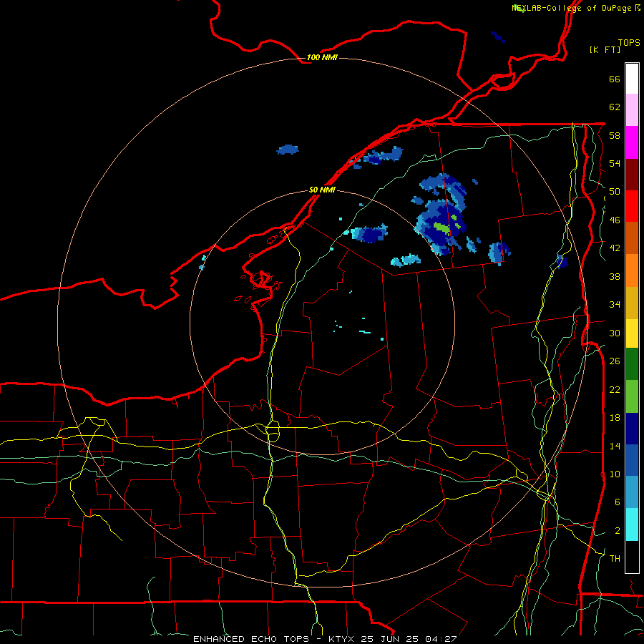644x644 pixels.
Task: Click the 18 legend value
Action: (615, 418)
